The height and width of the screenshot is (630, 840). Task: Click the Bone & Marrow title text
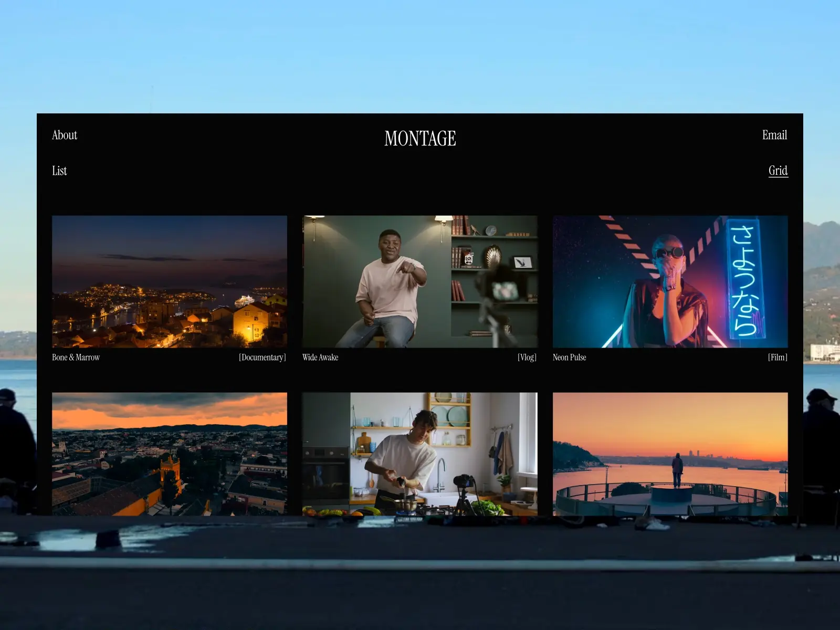(x=76, y=358)
